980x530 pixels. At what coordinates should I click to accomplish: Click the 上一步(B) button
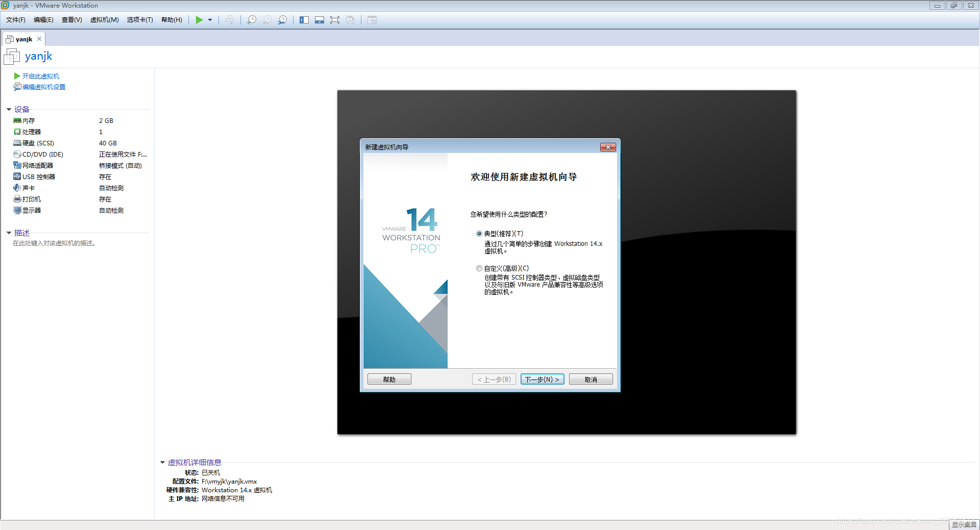494,380
